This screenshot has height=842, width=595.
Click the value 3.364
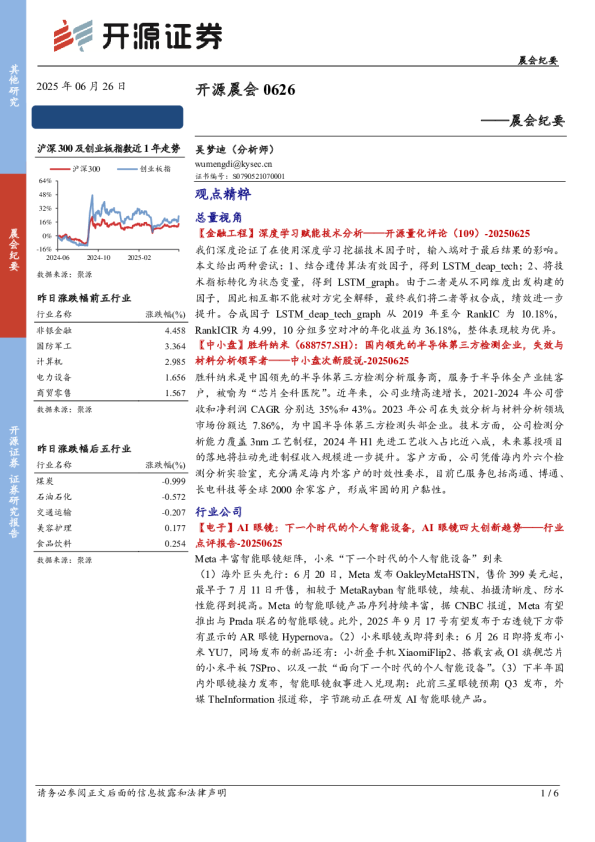point(175,346)
